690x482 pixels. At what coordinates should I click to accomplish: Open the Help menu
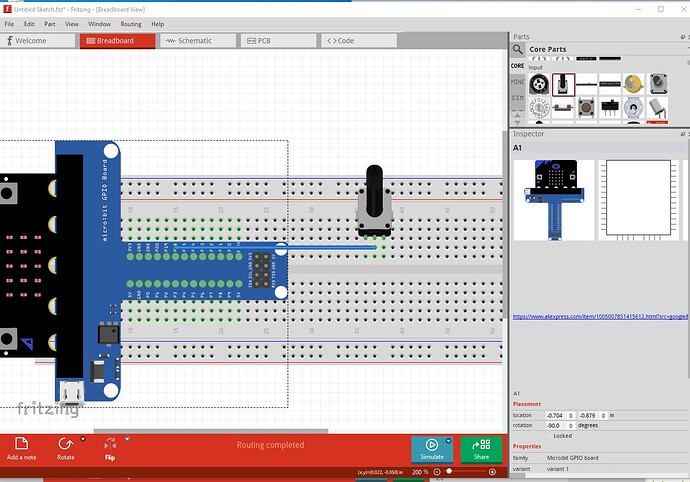tap(158, 24)
